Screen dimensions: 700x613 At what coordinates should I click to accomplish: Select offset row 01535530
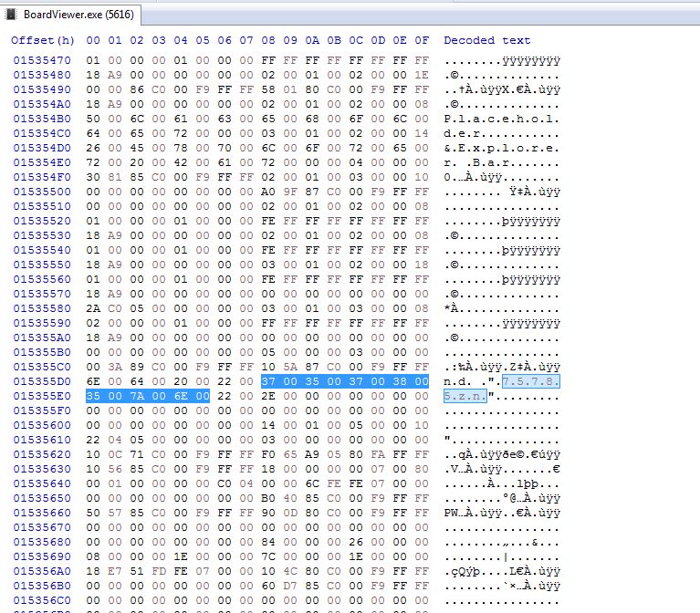point(42,235)
